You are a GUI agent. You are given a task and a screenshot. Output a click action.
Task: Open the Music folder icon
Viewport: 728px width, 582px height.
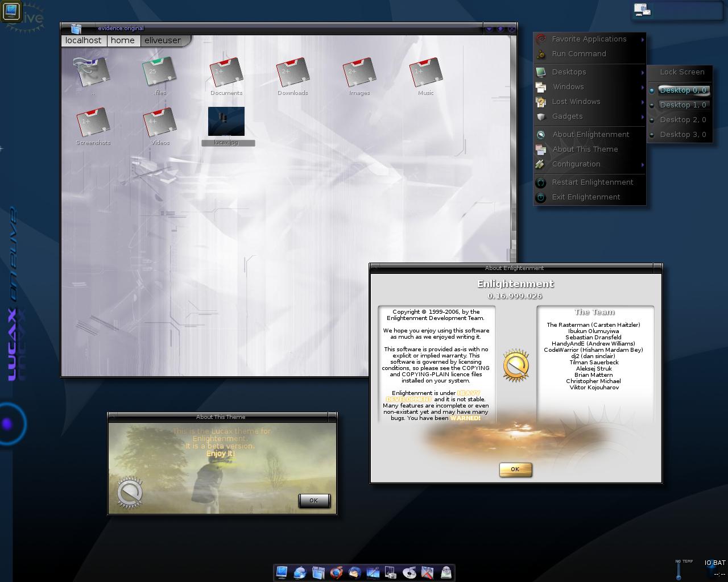(x=425, y=73)
